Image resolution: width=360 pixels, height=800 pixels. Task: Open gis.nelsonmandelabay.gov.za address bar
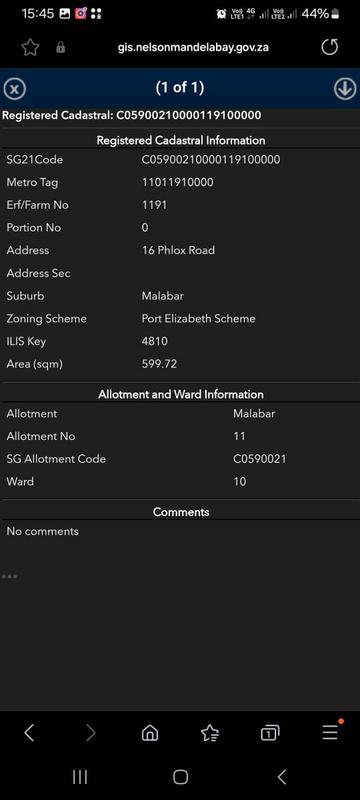pos(193,47)
